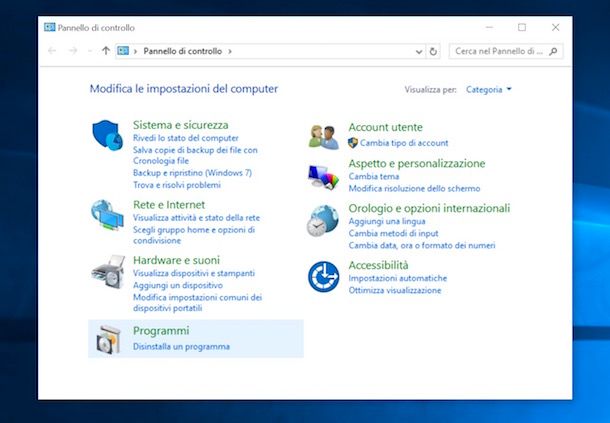This screenshot has height=423, width=610.
Task: Open Sistema e sicurezza category
Action: click(x=181, y=125)
